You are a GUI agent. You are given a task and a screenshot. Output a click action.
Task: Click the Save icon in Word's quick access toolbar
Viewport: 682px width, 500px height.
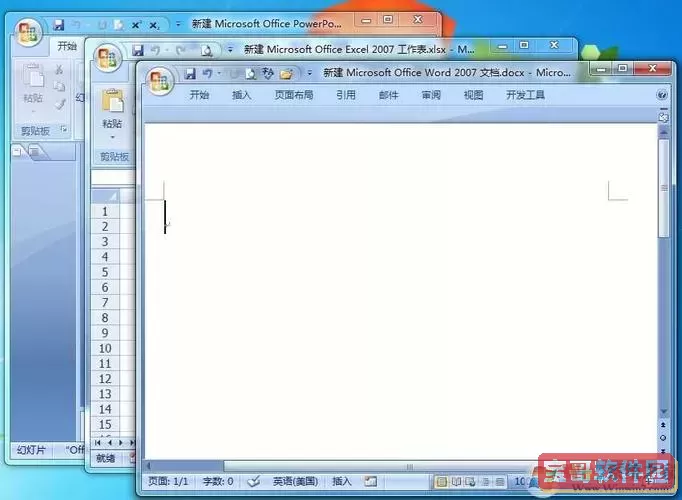pyautogui.click(x=190, y=74)
